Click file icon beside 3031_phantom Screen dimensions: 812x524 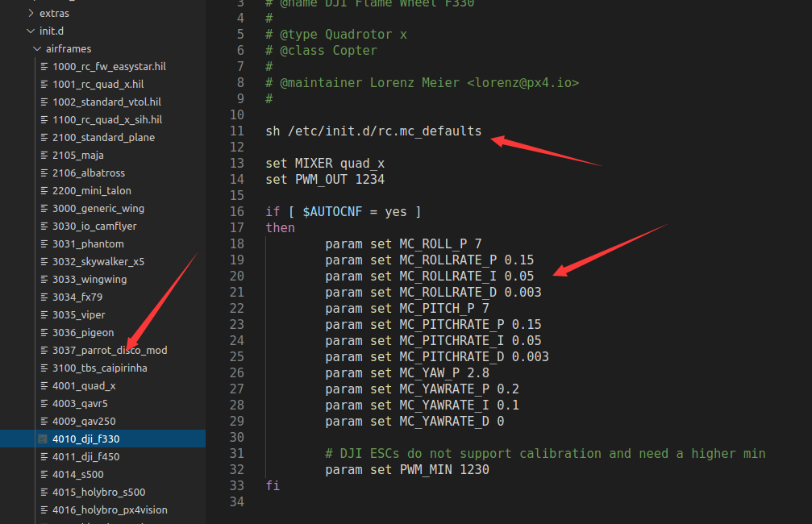tap(44, 244)
